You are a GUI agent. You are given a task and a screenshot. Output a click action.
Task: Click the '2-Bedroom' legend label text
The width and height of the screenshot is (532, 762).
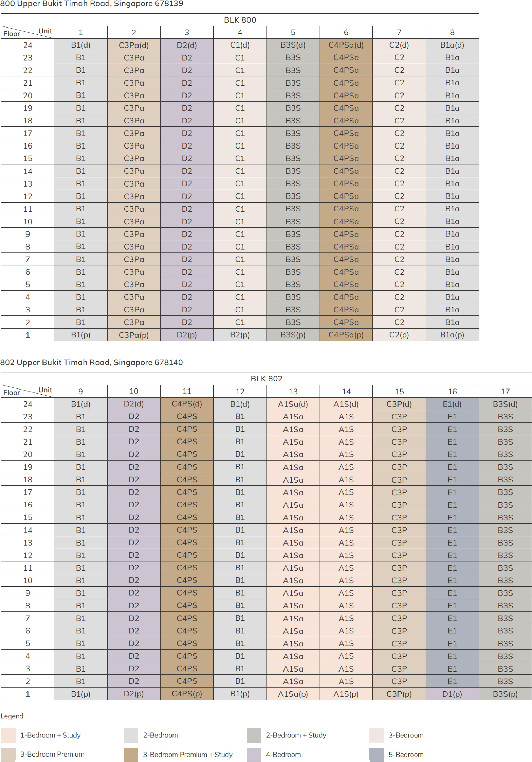coord(161,735)
